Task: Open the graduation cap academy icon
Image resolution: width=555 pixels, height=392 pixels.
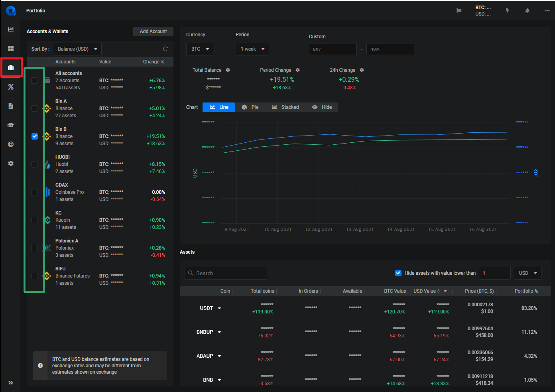Action: tap(11, 125)
